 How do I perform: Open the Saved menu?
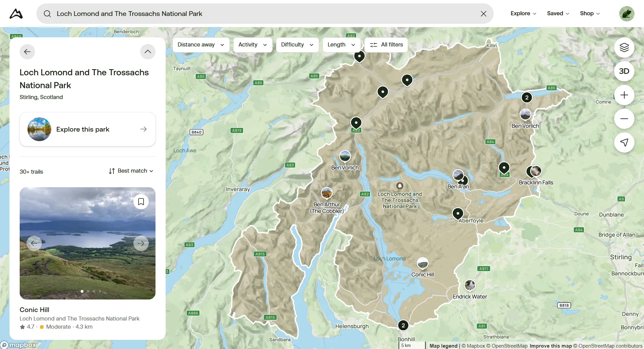(558, 13)
